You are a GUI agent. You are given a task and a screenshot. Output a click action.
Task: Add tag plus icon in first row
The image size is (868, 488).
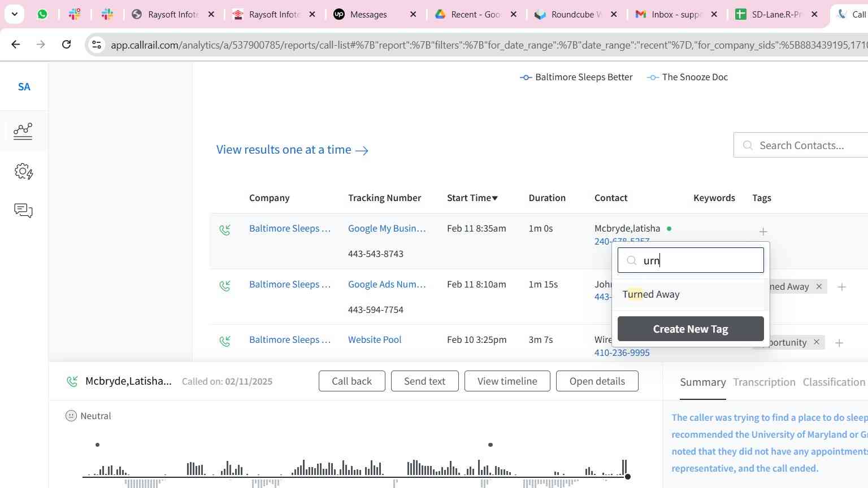click(763, 232)
